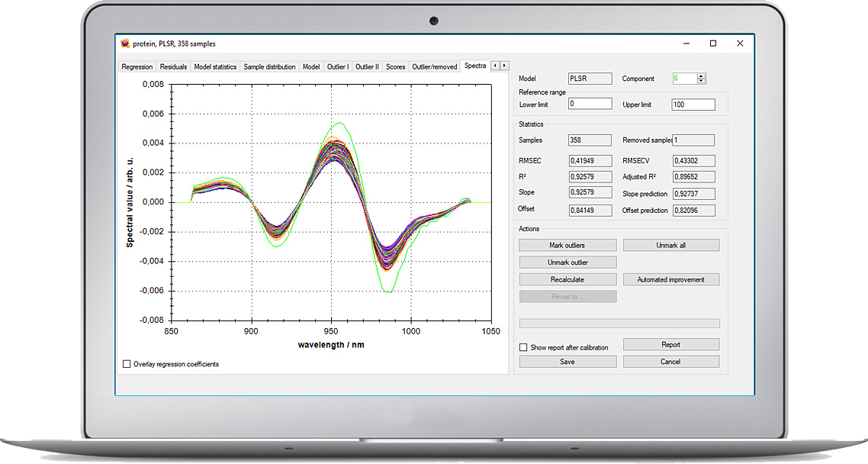The width and height of the screenshot is (868, 464).
Task: Go to the Sample distribution tab
Action: [x=269, y=67]
